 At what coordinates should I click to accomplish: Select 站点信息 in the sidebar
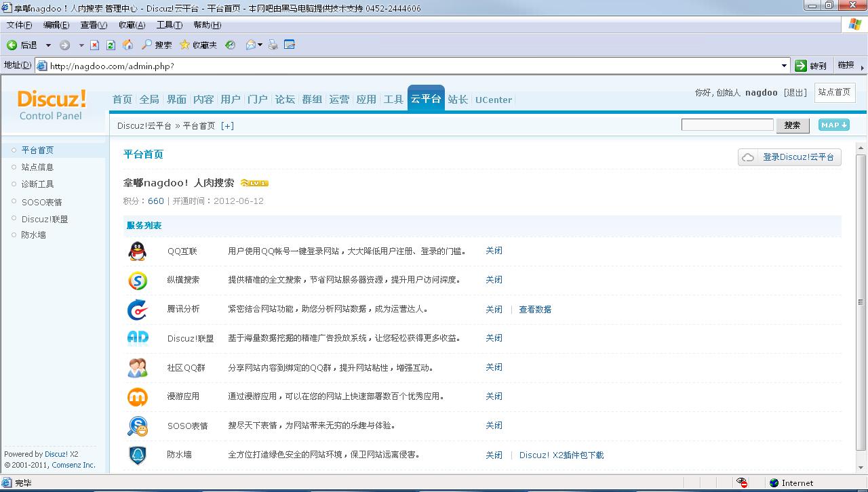pyautogui.click(x=37, y=167)
